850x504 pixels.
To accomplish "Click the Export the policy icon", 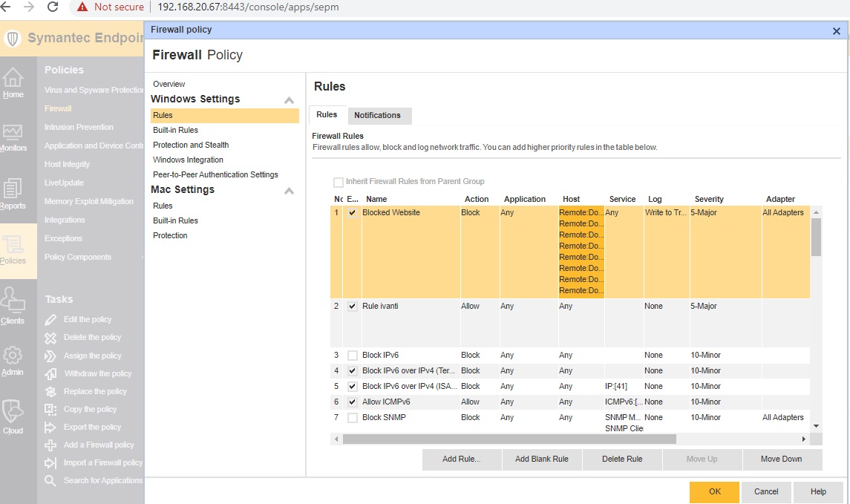I will (x=50, y=428).
